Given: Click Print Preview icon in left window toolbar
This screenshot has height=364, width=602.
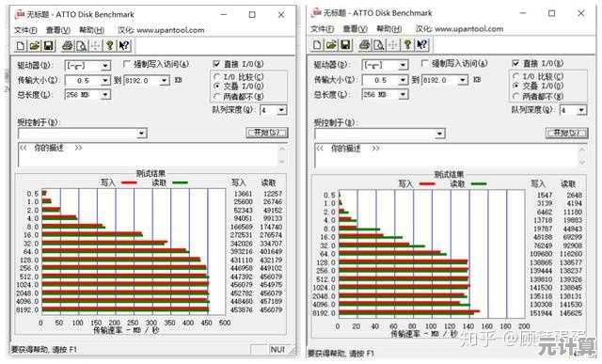Looking at the screenshot, I should point(82,46).
